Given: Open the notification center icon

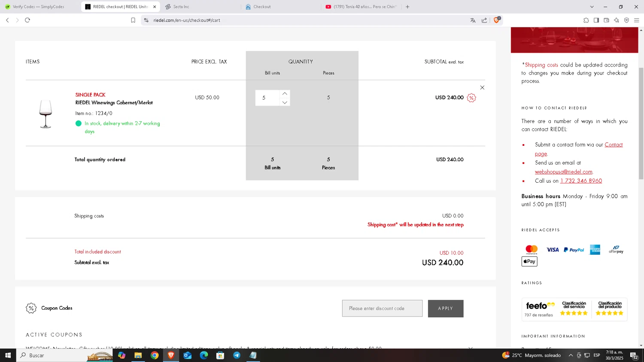Looking at the screenshot, I should click(634, 355).
